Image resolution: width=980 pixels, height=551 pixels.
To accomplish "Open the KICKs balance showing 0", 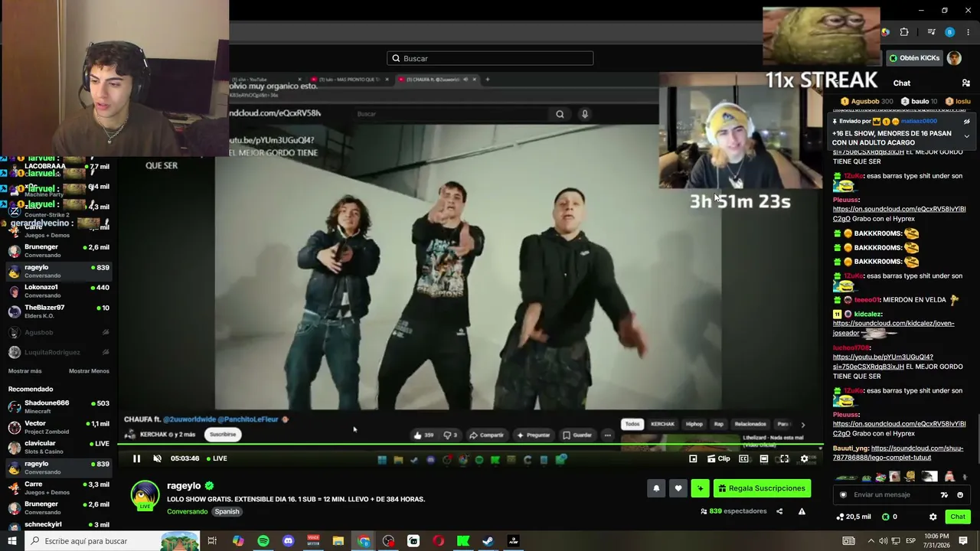I will 890,517.
